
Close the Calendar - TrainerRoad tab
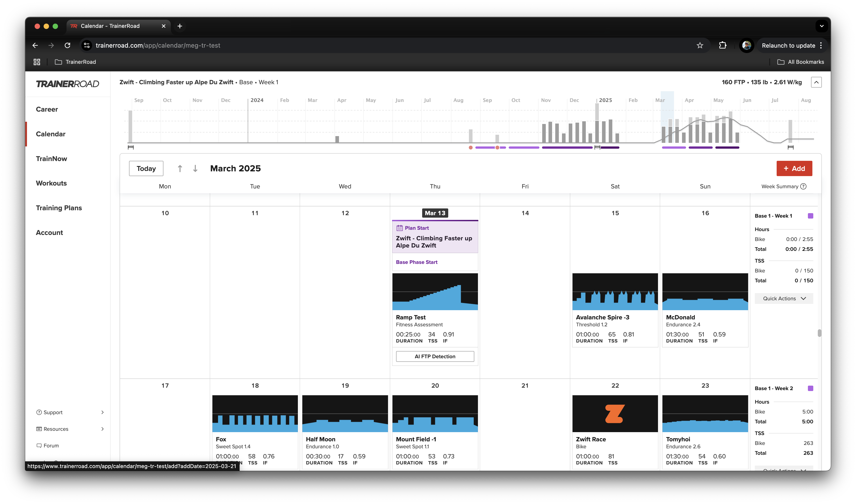click(x=163, y=26)
